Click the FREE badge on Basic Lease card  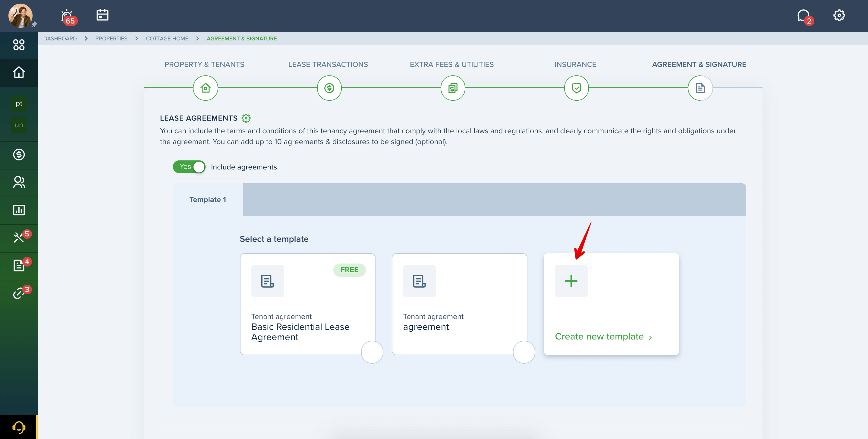coord(349,270)
